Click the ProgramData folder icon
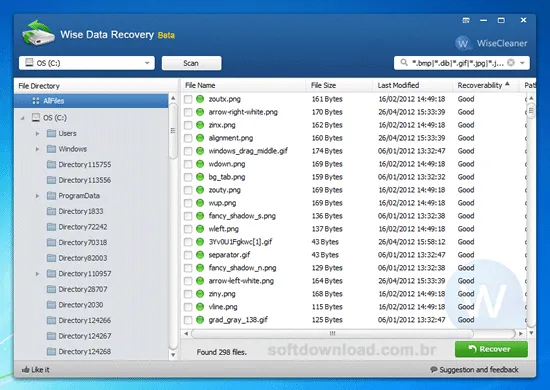 pyautogui.click(x=51, y=196)
